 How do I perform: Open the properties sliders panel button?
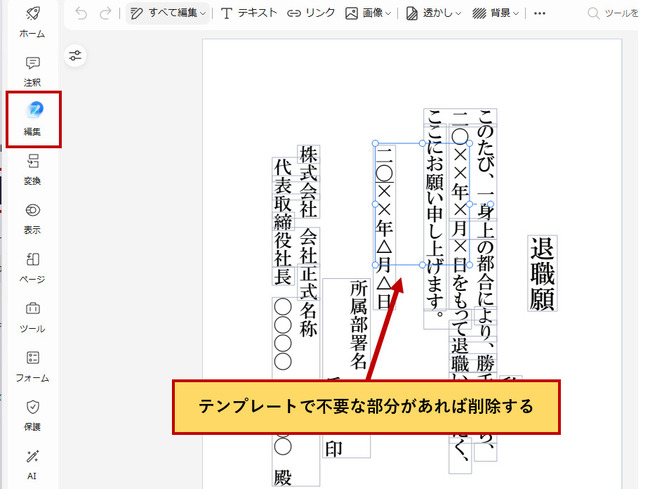pos(75,56)
